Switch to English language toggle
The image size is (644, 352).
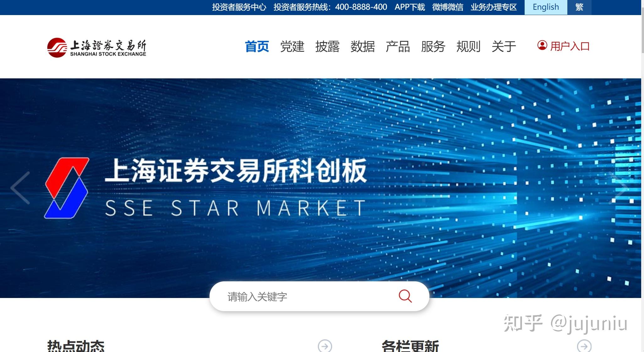tap(545, 7)
